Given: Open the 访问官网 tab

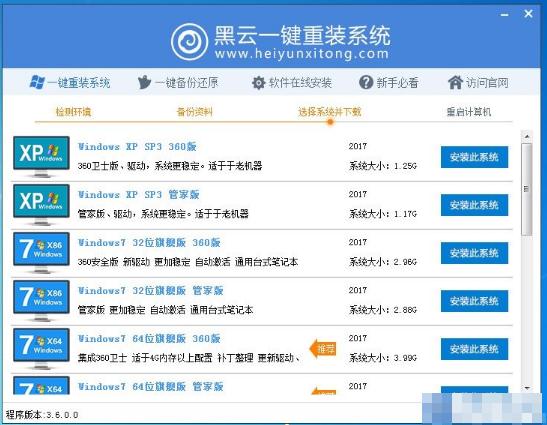Looking at the screenshot, I should pos(478,83).
